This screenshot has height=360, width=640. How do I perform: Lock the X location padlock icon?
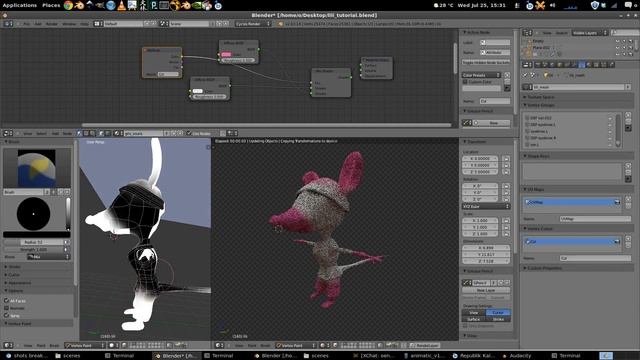coord(507,158)
